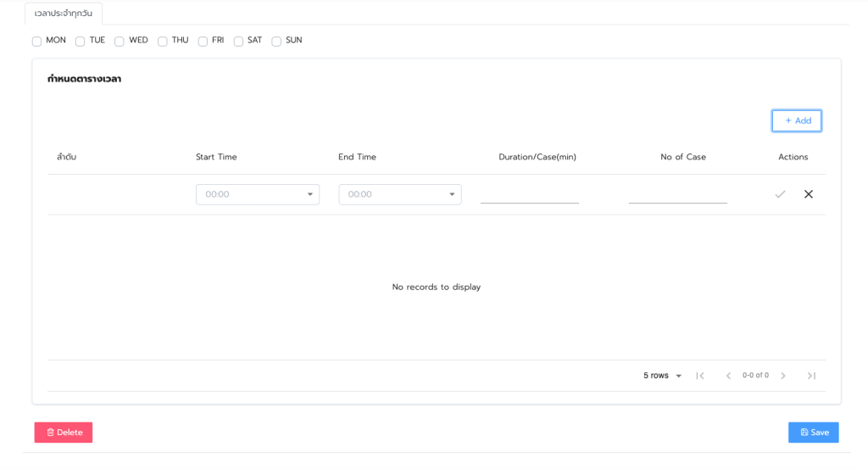This screenshot has height=469, width=868.
Task: Cancel row editing with X icon
Action: [x=808, y=194]
